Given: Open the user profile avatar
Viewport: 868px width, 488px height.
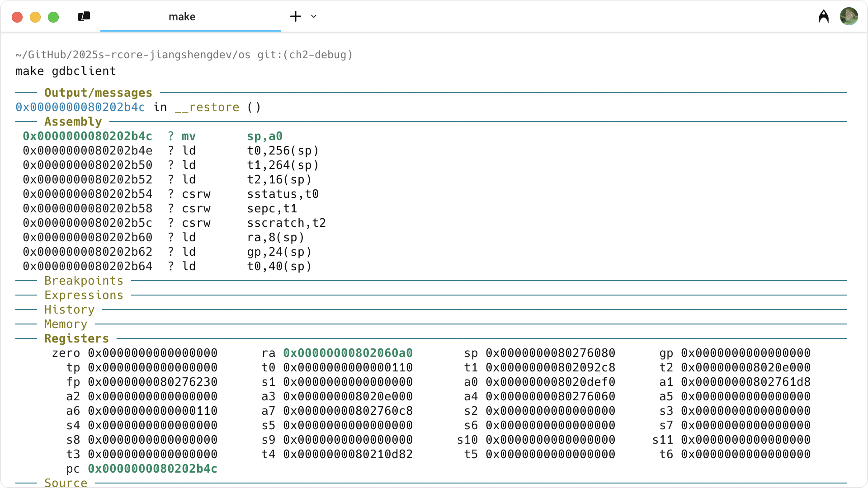Looking at the screenshot, I should (849, 17).
